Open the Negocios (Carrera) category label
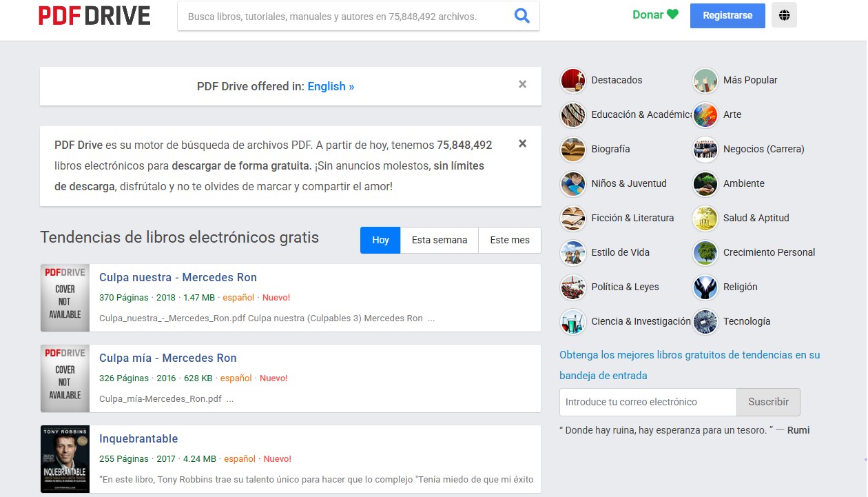The image size is (868, 497). [x=764, y=149]
